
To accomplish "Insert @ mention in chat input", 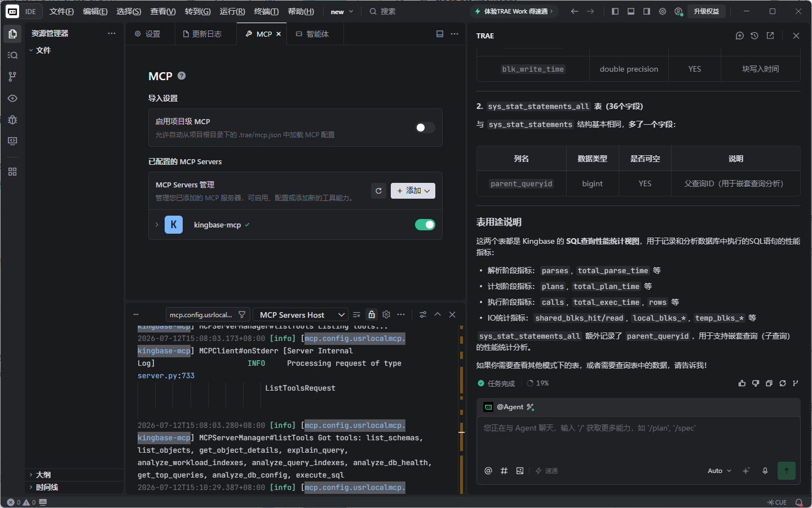I will click(x=488, y=471).
